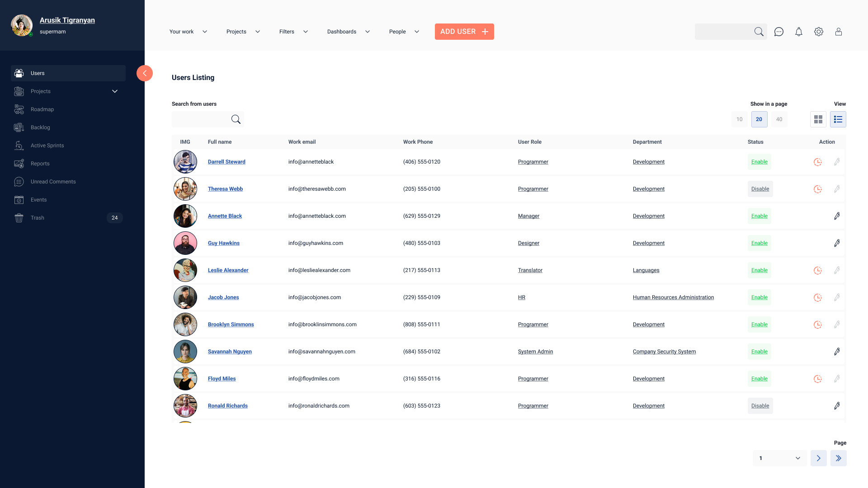Click the ADD USER button
The image size is (868, 488).
pos(464,32)
